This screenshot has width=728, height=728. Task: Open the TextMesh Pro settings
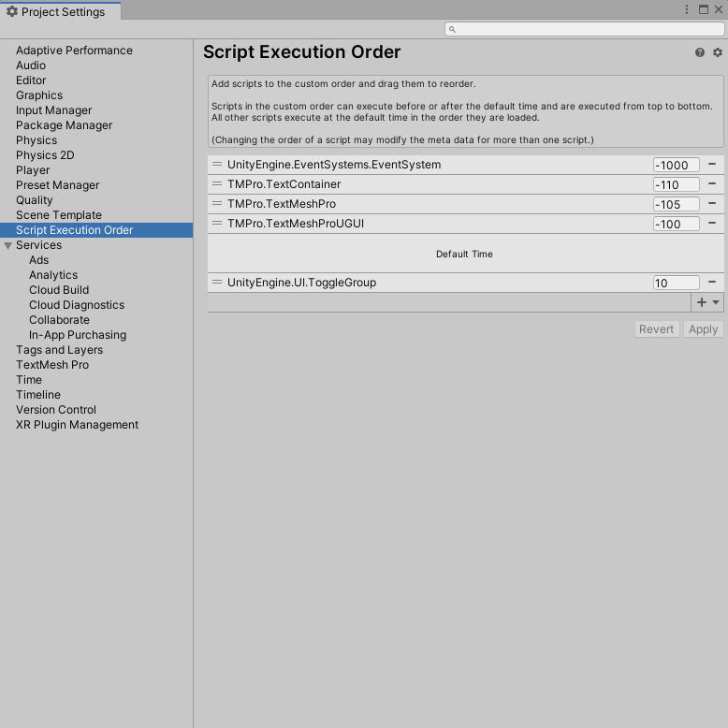click(x=52, y=365)
